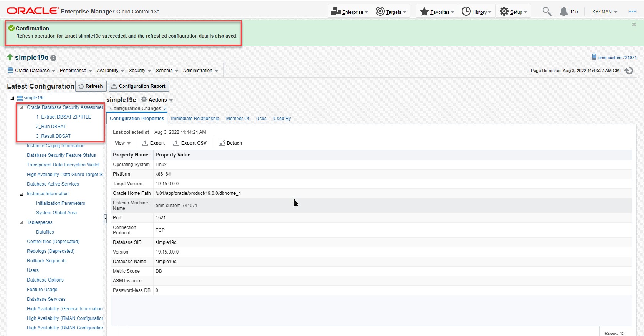This screenshot has width=644, height=336.
Task: Open the Schema menu
Action: [167, 71]
